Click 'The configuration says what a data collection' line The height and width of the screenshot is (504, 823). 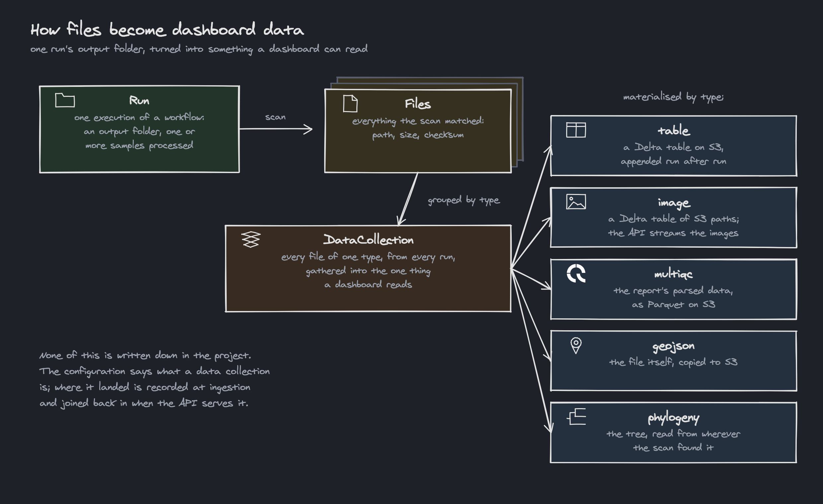(154, 371)
